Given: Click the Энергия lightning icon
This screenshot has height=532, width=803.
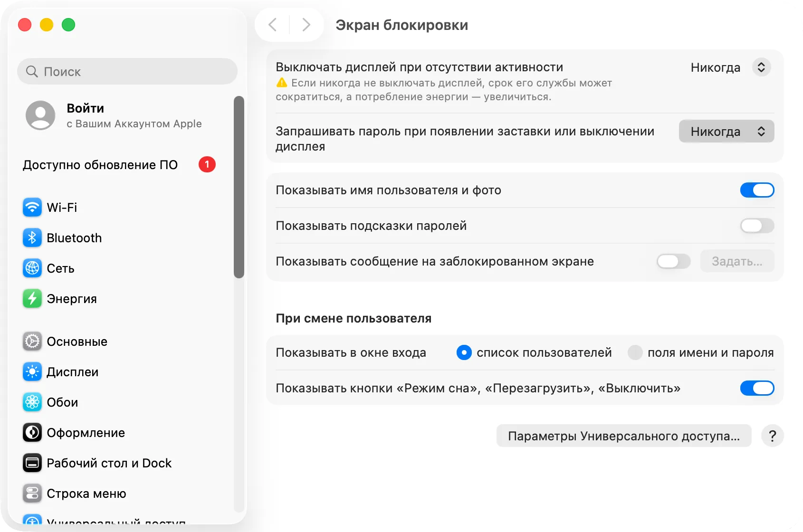Looking at the screenshot, I should (32, 299).
